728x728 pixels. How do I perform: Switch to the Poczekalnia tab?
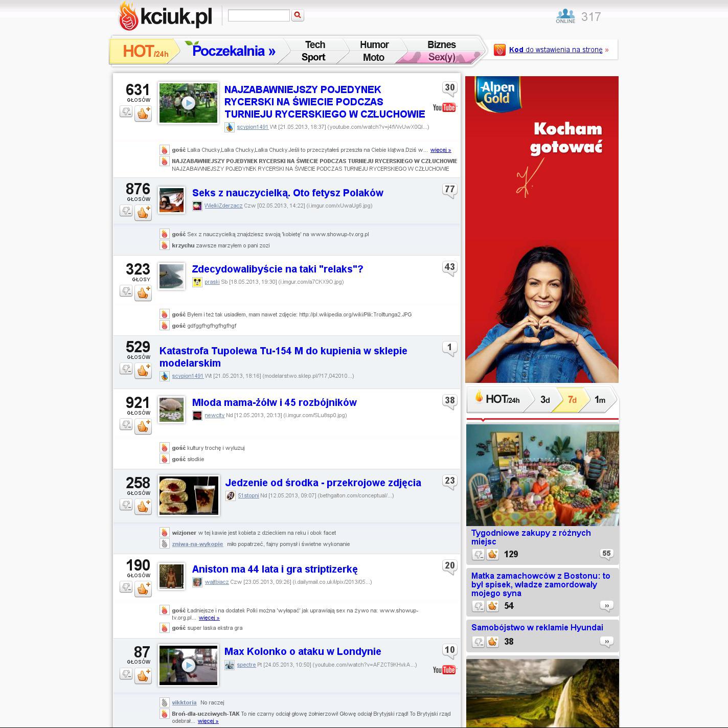234,51
